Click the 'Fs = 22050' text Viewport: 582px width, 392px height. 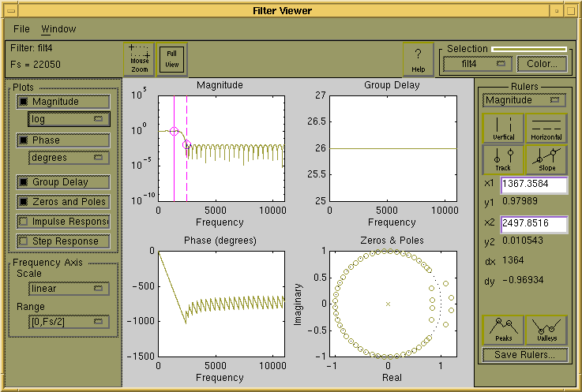point(36,65)
